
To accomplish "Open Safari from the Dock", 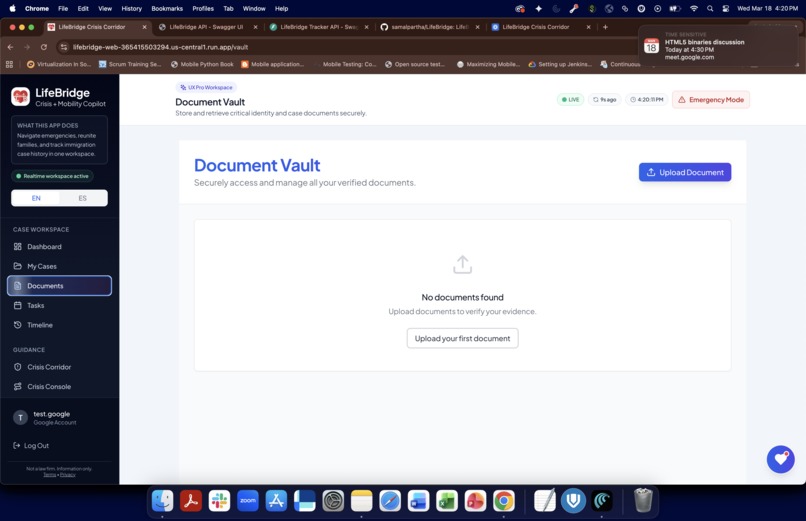I will (390, 500).
